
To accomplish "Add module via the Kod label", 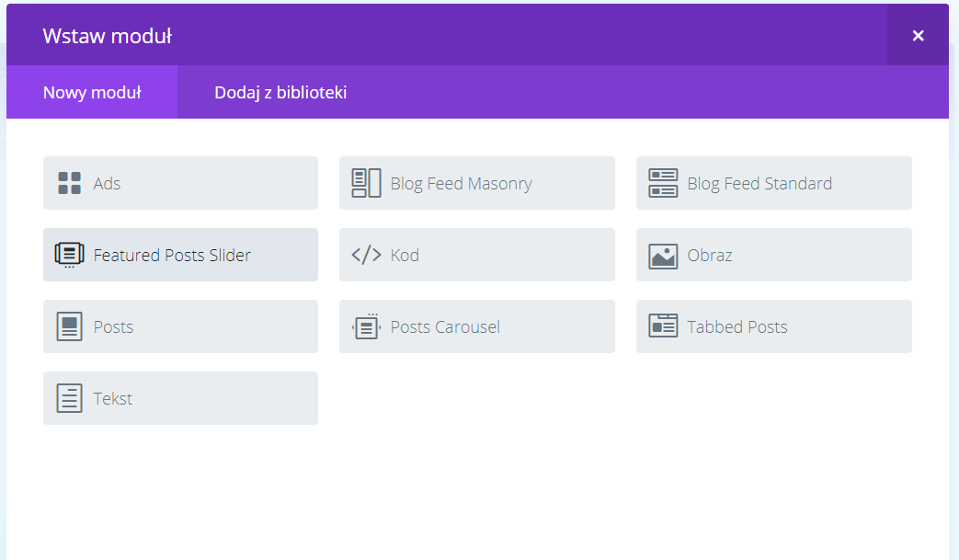I will 405,256.
